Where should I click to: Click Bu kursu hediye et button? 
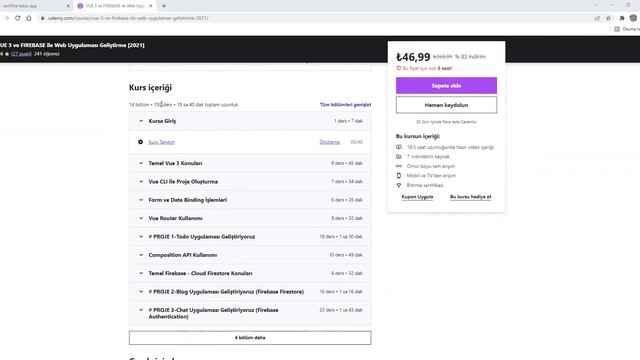tap(471, 197)
